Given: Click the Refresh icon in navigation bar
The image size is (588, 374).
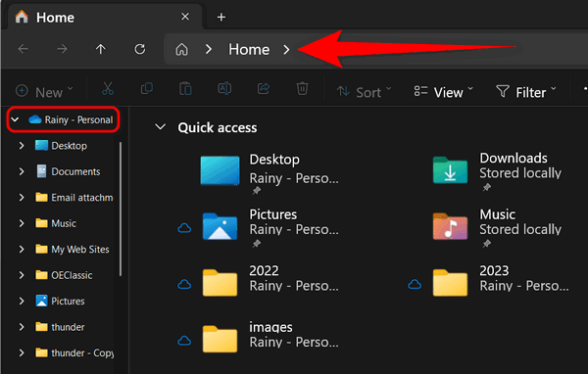Looking at the screenshot, I should [140, 49].
